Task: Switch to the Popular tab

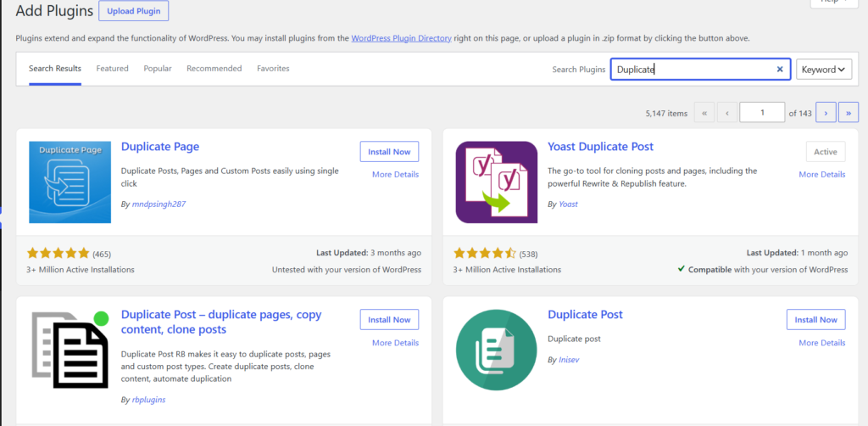Action: [158, 69]
